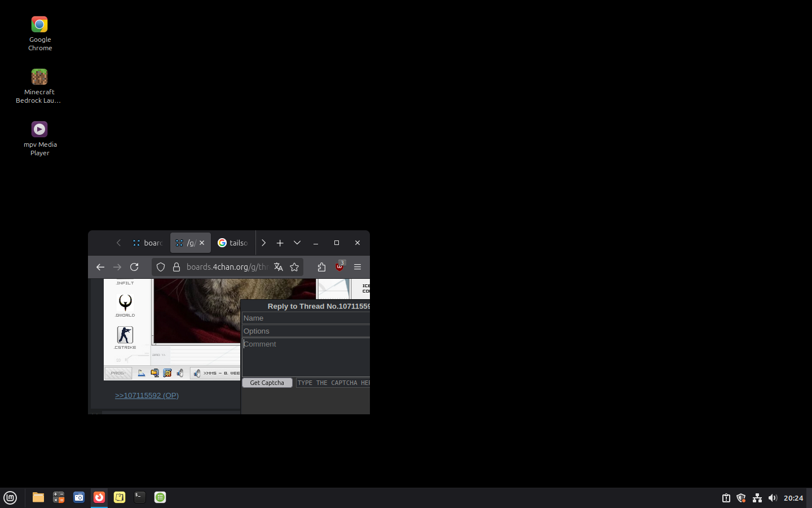This screenshot has width=812, height=508.
Task: Open Sticky Notes from the taskbar
Action: [x=120, y=497]
